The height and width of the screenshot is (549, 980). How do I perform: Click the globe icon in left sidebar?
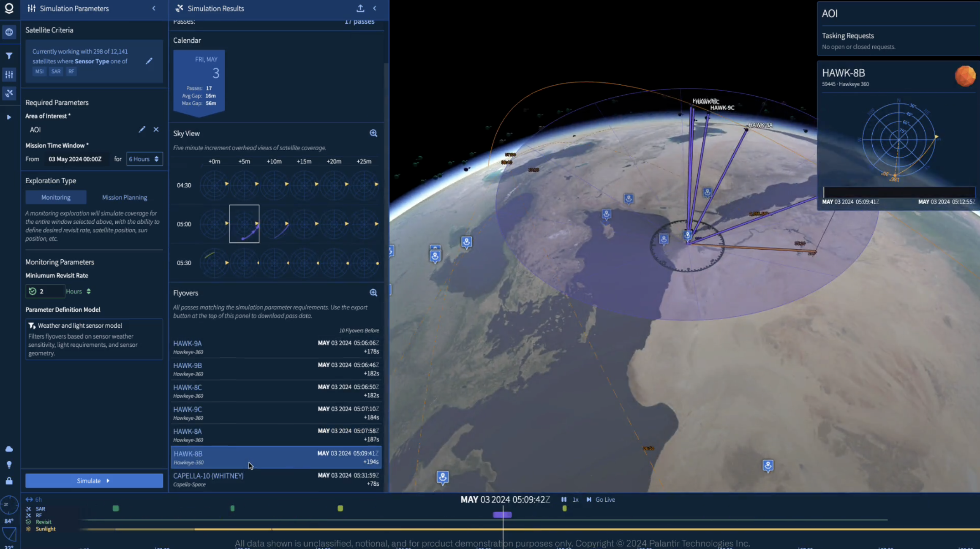[9, 32]
